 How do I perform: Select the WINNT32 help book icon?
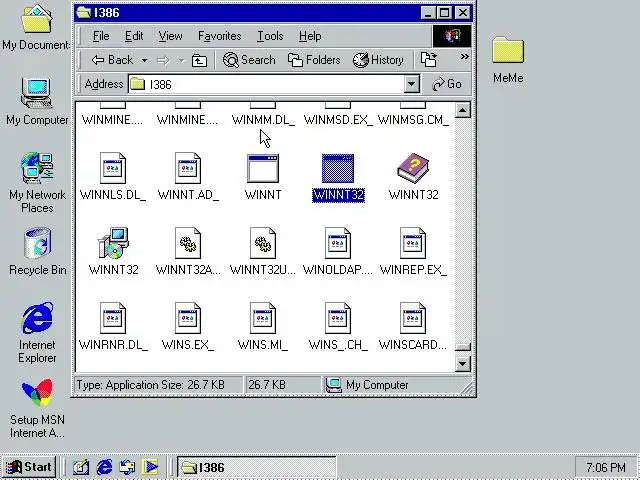[x=413, y=168]
